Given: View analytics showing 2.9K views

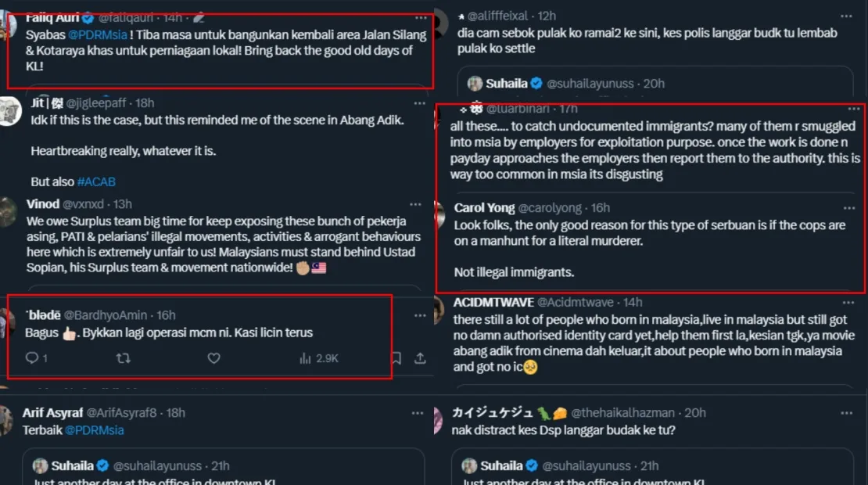Looking at the screenshot, I should point(317,358).
